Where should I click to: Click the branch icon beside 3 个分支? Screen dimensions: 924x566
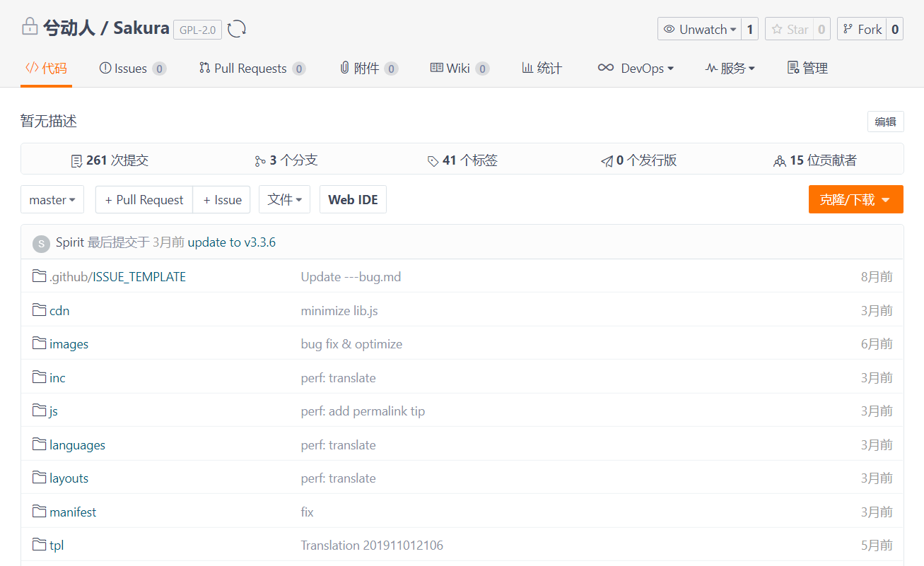[x=260, y=161]
